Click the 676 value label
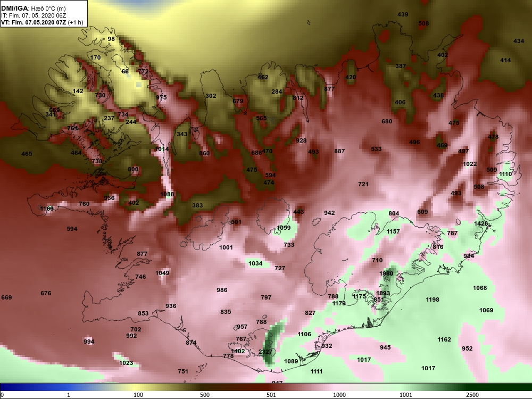The width and height of the screenshot is (532, 399). [46, 293]
